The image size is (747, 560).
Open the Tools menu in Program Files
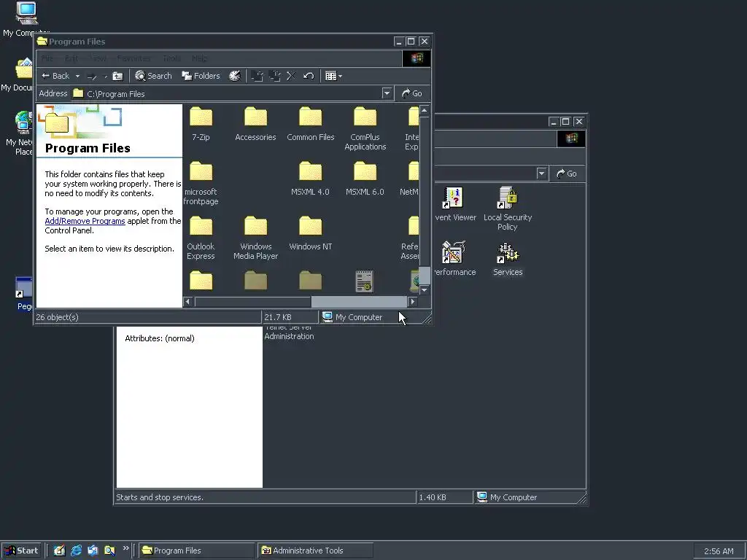pos(171,58)
